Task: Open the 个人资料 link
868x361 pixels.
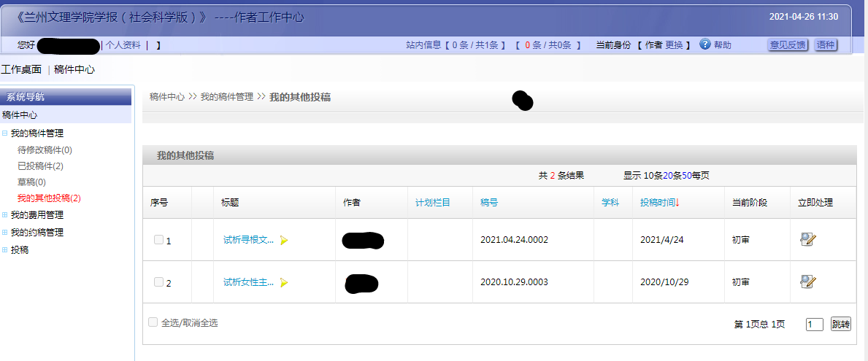Action: click(123, 45)
